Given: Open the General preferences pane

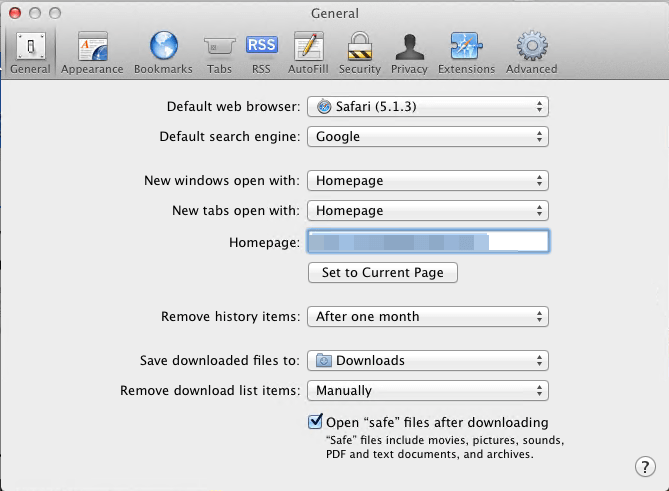Looking at the screenshot, I should tap(30, 53).
